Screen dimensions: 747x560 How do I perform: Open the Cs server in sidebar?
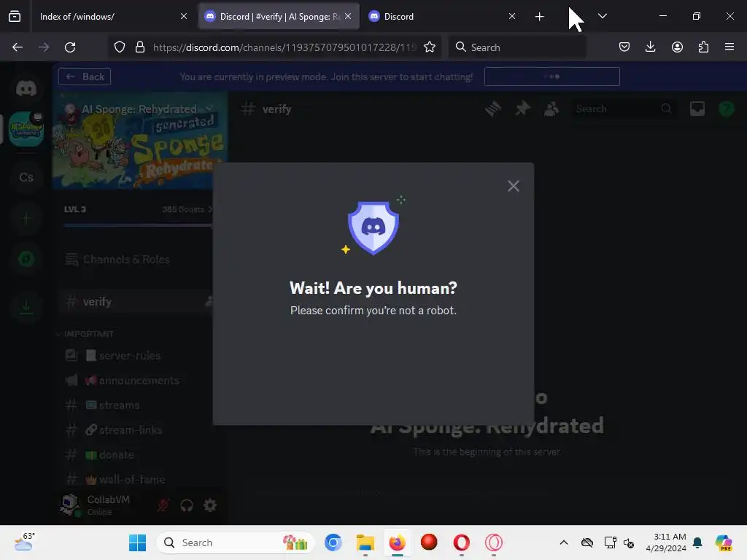26,177
